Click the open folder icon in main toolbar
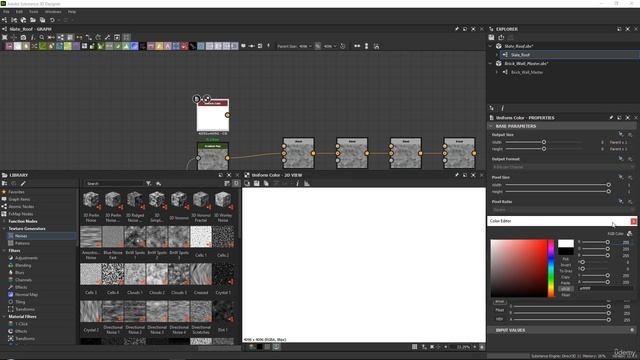This screenshot has width=640, height=360. [33, 20]
